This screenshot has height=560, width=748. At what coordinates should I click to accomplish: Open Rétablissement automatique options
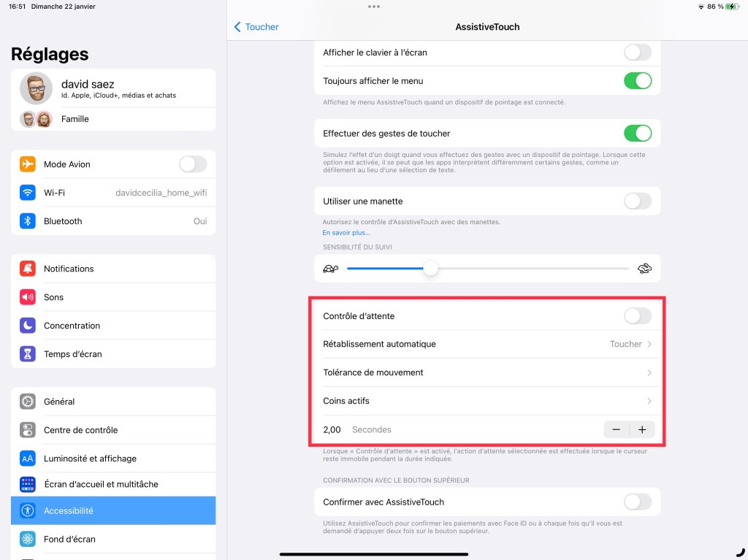(x=487, y=344)
